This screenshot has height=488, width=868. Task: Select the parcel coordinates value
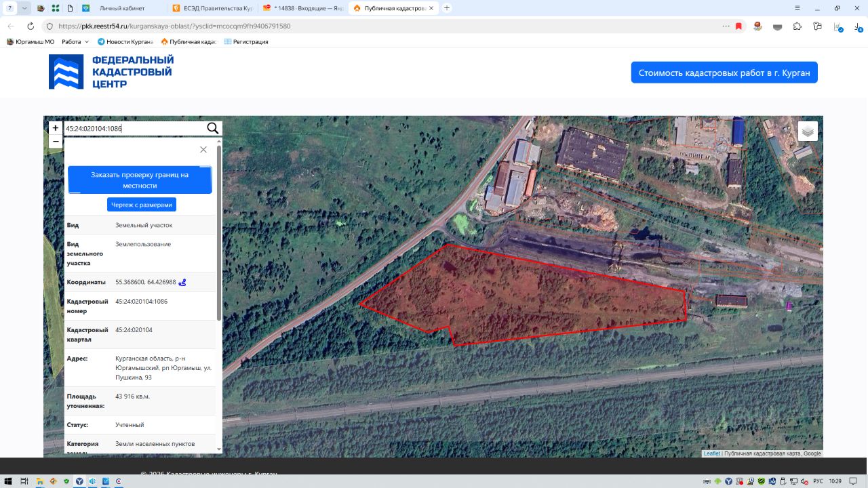tap(146, 282)
